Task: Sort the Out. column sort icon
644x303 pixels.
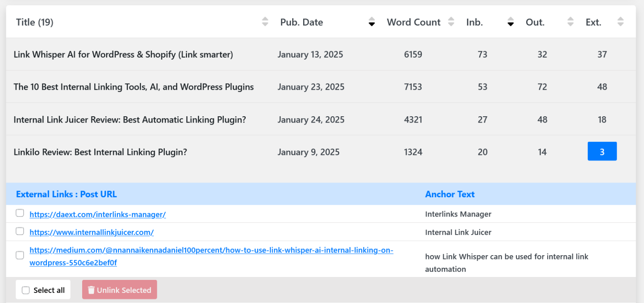Action: tap(570, 22)
